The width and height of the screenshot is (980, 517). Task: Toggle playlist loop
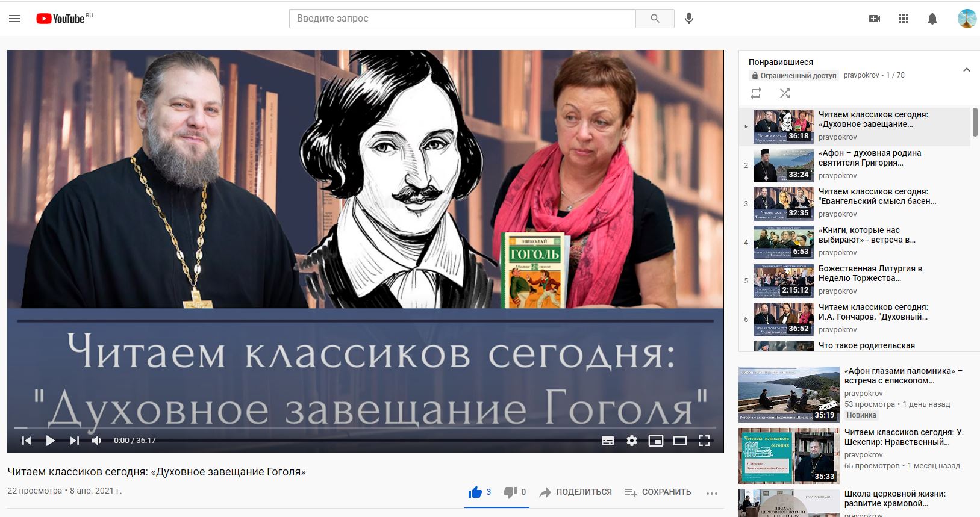756,93
